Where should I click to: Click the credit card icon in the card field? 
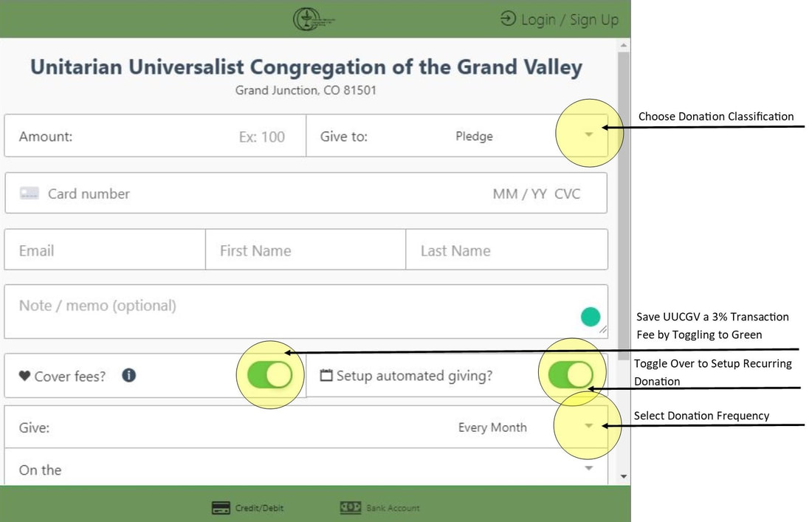(x=30, y=193)
